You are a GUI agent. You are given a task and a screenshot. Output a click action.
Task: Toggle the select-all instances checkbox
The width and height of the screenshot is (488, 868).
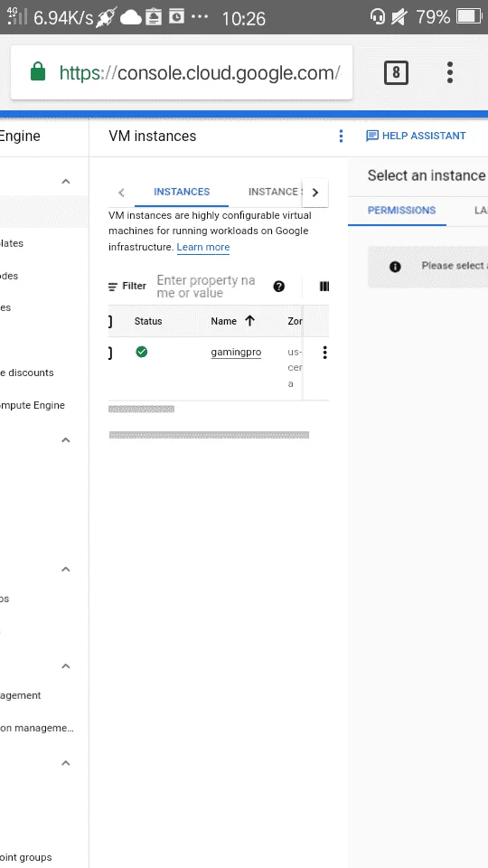[x=109, y=321]
